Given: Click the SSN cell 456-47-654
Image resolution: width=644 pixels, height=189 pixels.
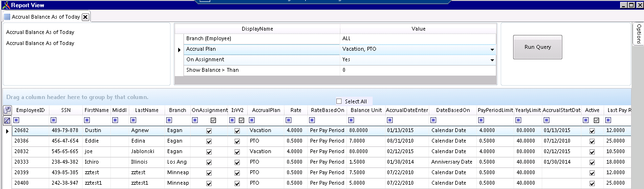Looking at the screenshot, I should tap(65, 141).
